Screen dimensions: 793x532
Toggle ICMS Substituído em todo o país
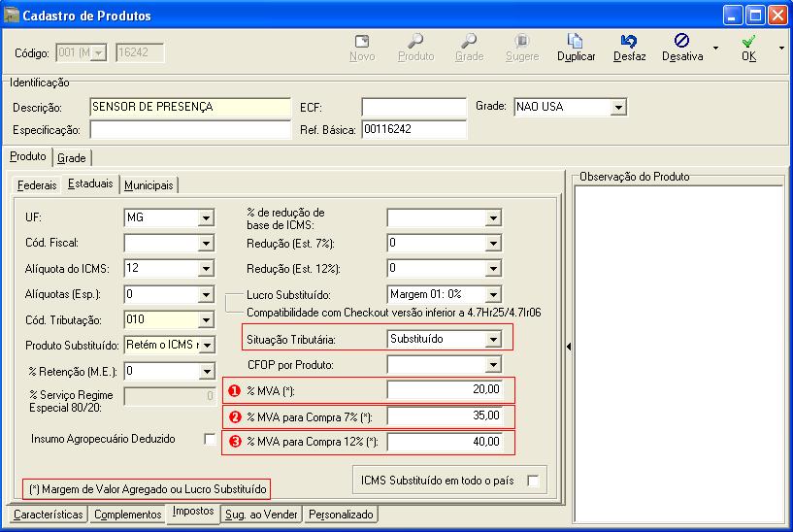[532, 480]
